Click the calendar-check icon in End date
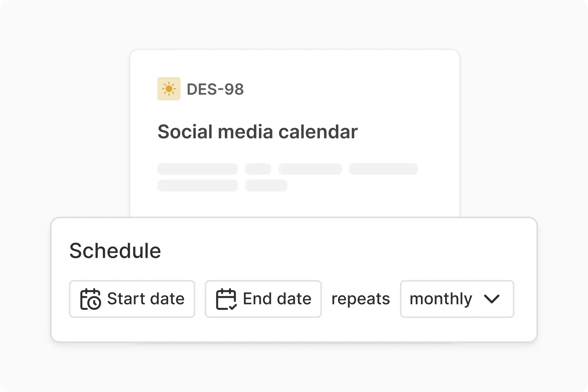This screenshot has width=588, height=392. click(226, 299)
